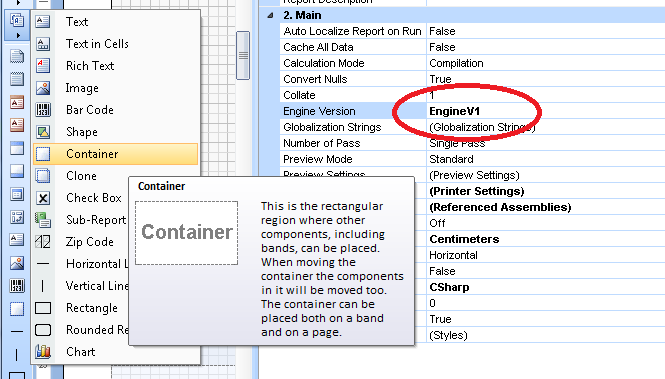Select the Footer band tool in toolbox
Viewport: 665px width, 379px height.
(17, 171)
